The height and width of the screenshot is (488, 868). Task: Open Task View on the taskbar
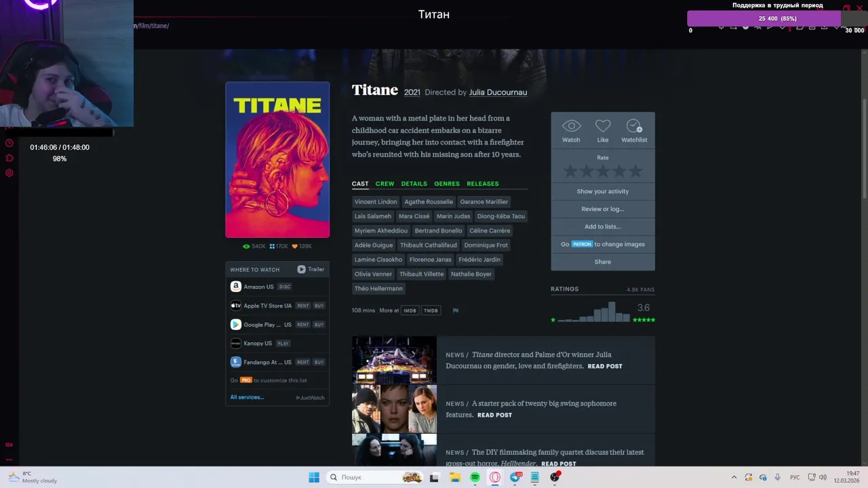pos(434,477)
